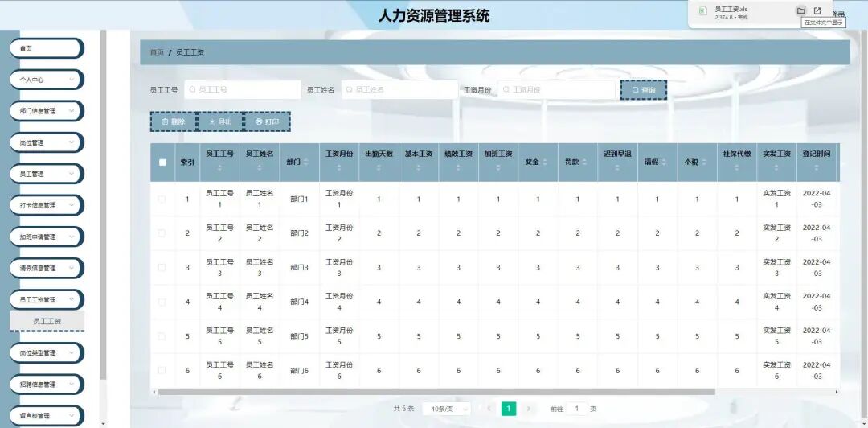Select page 1 in pagination

point(509,409)
